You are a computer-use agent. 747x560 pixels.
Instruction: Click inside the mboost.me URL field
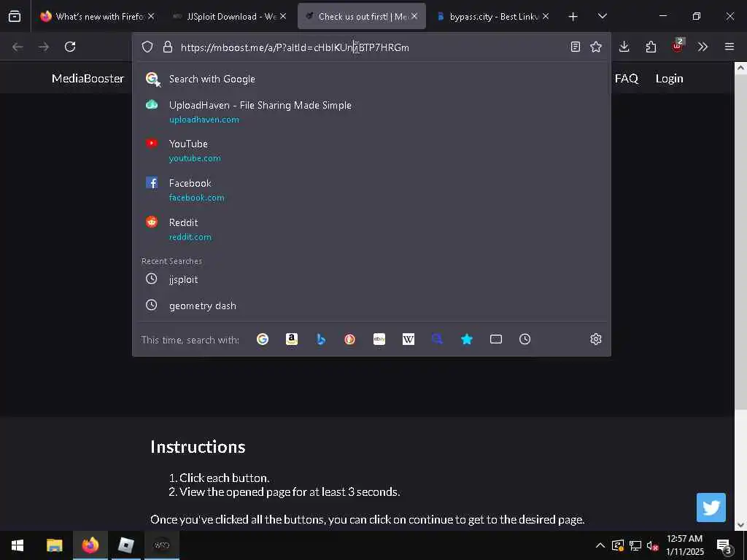click(371, 47)
